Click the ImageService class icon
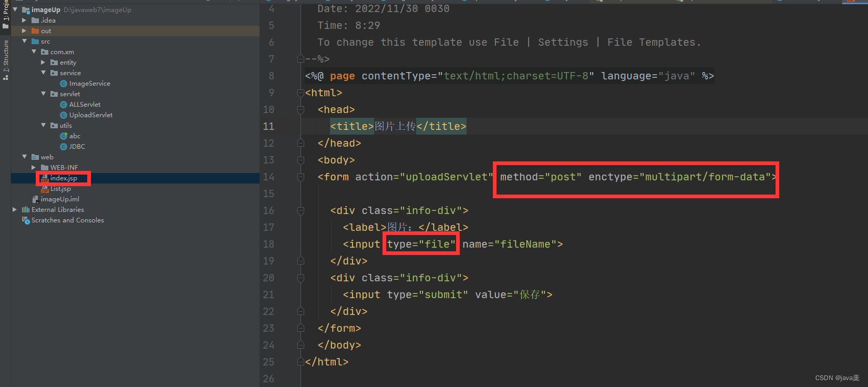 [64, 84]
